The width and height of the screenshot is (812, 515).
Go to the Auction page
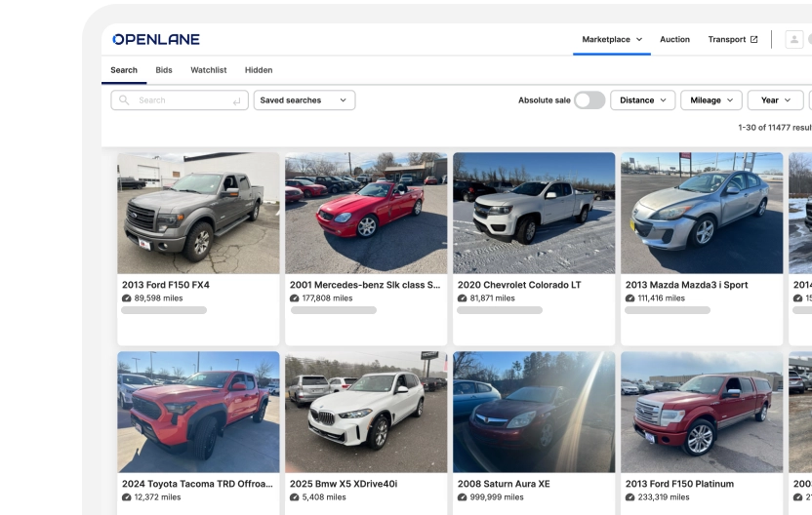674,39
